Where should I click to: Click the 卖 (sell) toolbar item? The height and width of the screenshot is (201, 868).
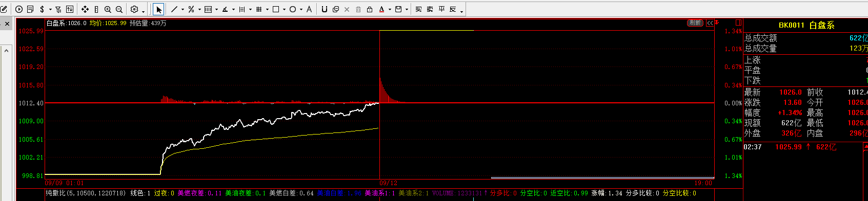(430, 9)
